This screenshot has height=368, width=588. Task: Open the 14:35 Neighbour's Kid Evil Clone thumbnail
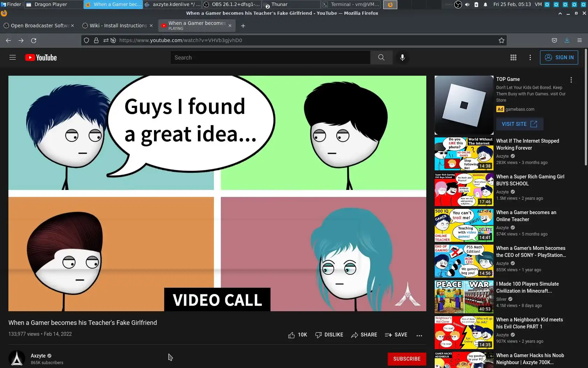pos(464,333)
